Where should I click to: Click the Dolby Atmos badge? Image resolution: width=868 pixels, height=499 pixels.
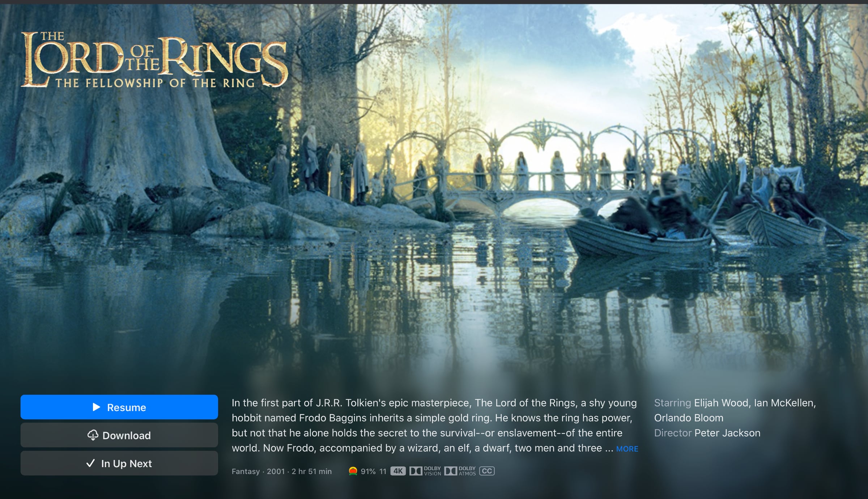tap(460, 471)
